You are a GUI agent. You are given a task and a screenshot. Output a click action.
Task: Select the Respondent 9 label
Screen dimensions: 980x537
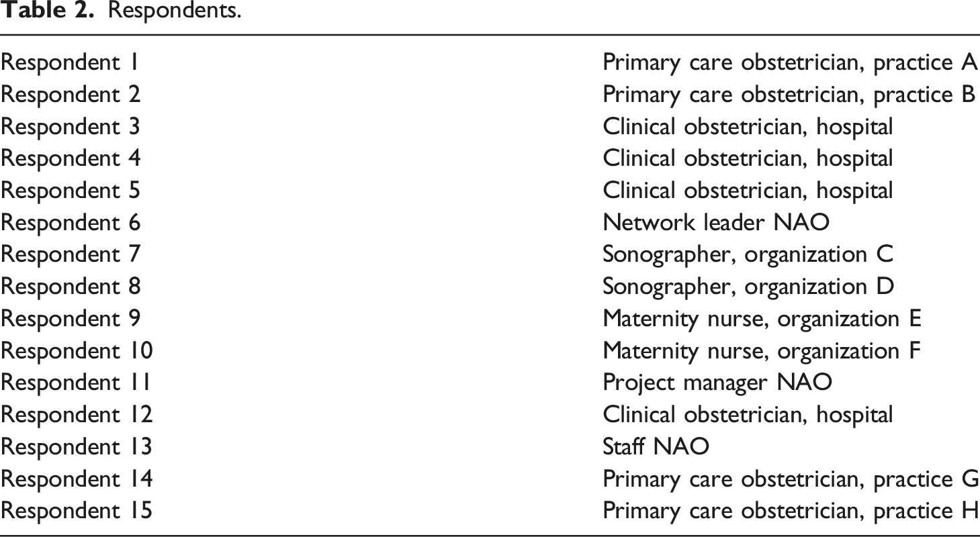[x=71, y=320]
